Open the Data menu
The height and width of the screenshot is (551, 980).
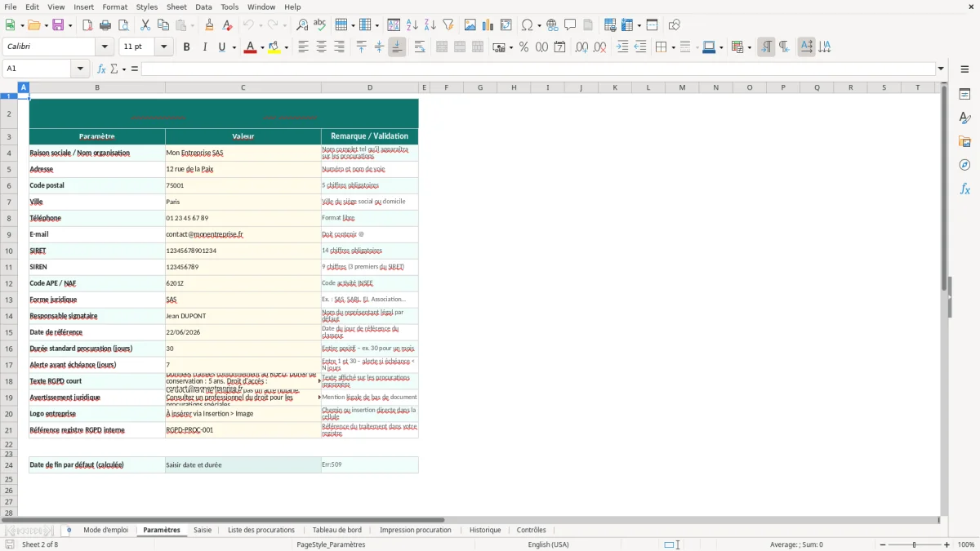tap(203, 7)
